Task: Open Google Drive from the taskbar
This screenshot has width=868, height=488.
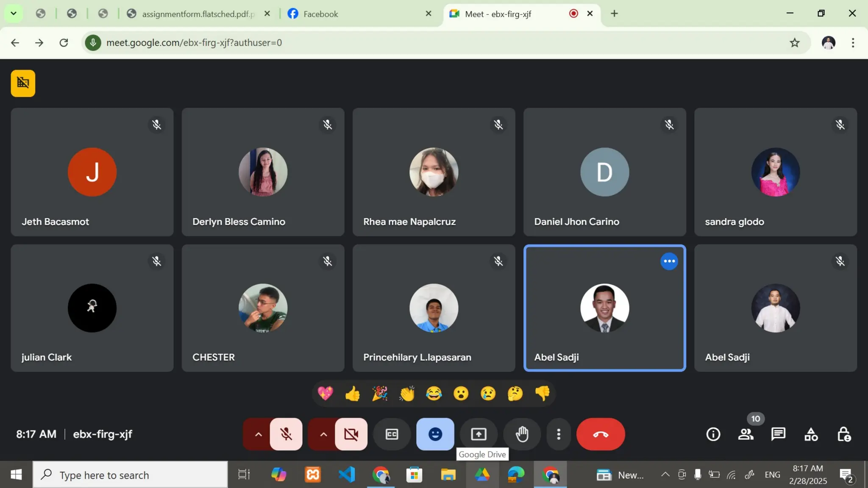Action: pyautogui.click(x=482, y=475)
